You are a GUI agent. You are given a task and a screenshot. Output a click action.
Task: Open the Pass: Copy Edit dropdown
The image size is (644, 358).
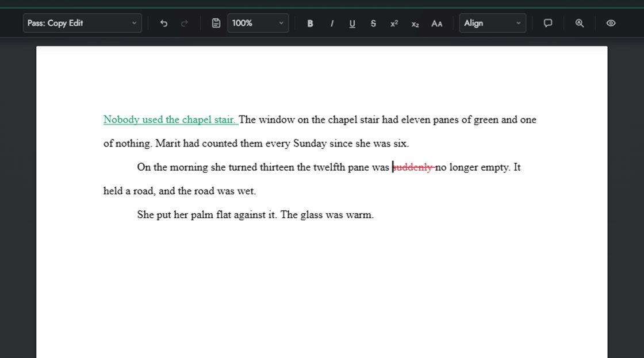82,23
